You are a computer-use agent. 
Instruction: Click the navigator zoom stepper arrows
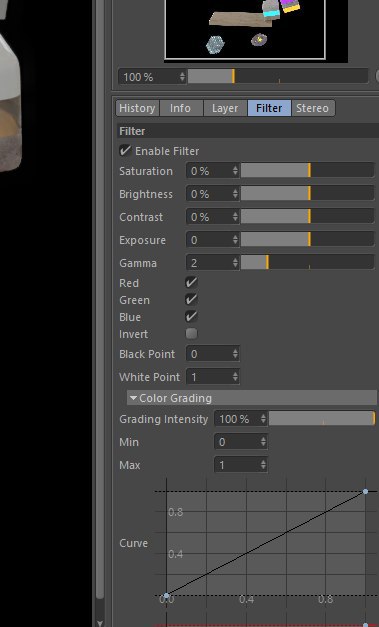pos(182,76)
